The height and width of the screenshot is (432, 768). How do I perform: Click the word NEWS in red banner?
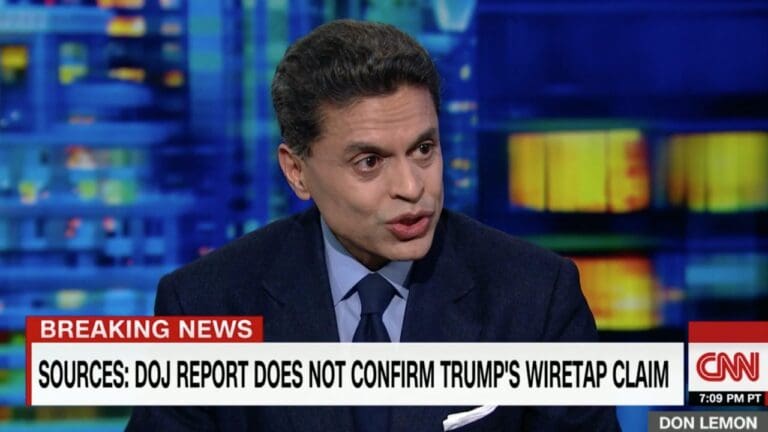pyautogui.click(x=216, y=329)
